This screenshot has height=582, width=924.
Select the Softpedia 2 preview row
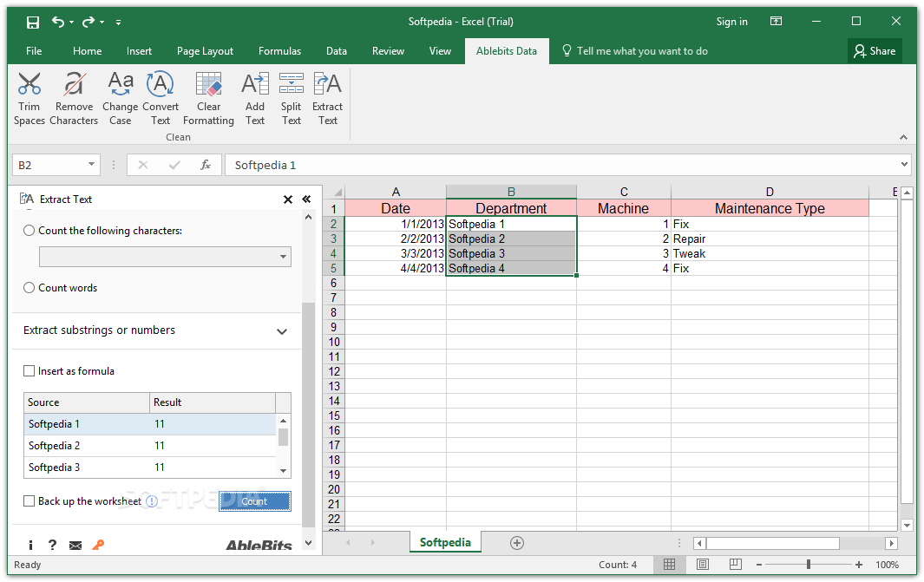[150, 445]
